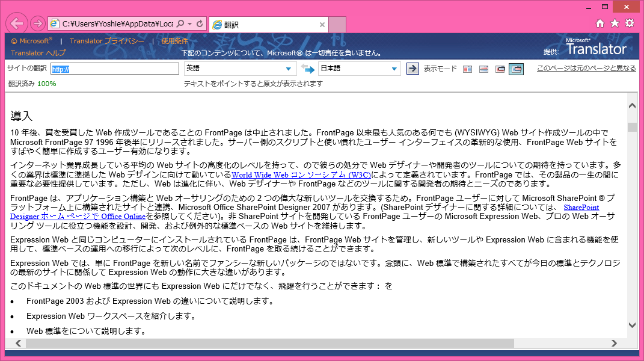Click the translate go arrow button
Image resolution: width=644 pixels, height=361 pixels.
click(x=412, y=69)
